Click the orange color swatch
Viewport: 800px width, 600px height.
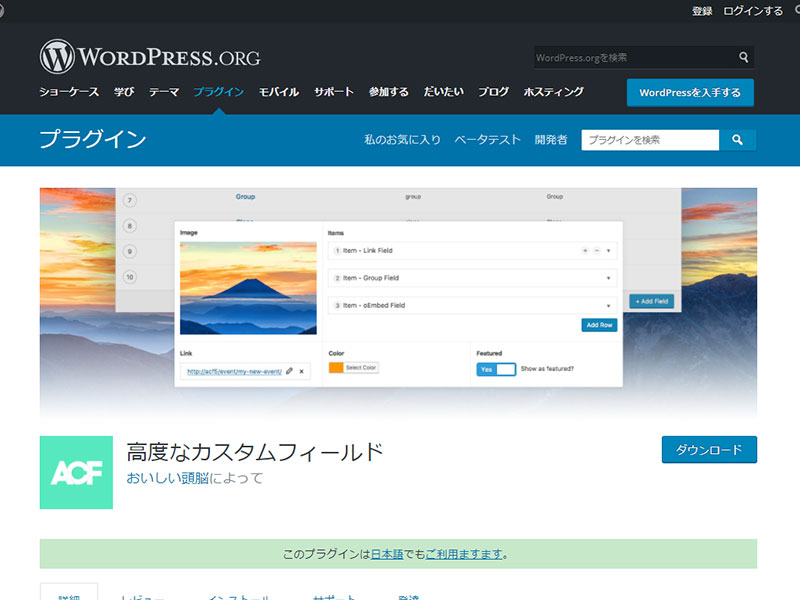336,368
